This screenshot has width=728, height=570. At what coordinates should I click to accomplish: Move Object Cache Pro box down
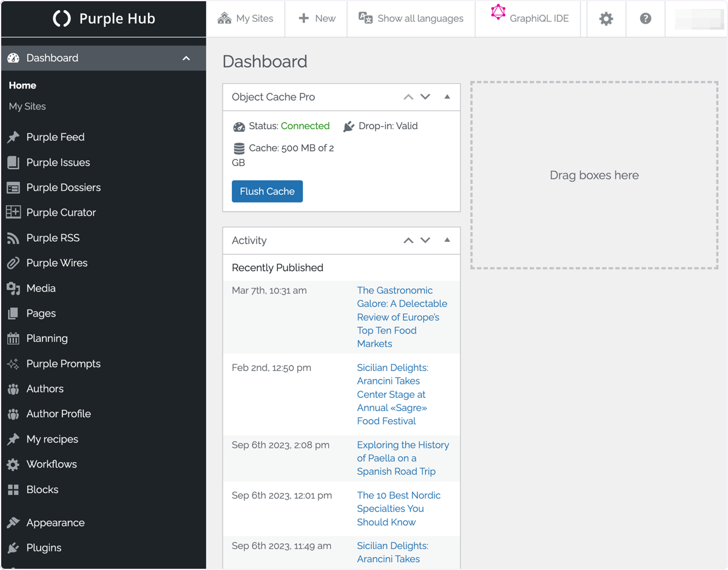425,97
